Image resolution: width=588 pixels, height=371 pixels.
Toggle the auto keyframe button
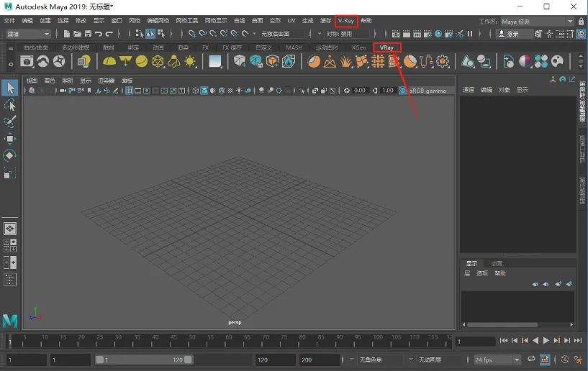pyautogui.click(x=565, y=359)
